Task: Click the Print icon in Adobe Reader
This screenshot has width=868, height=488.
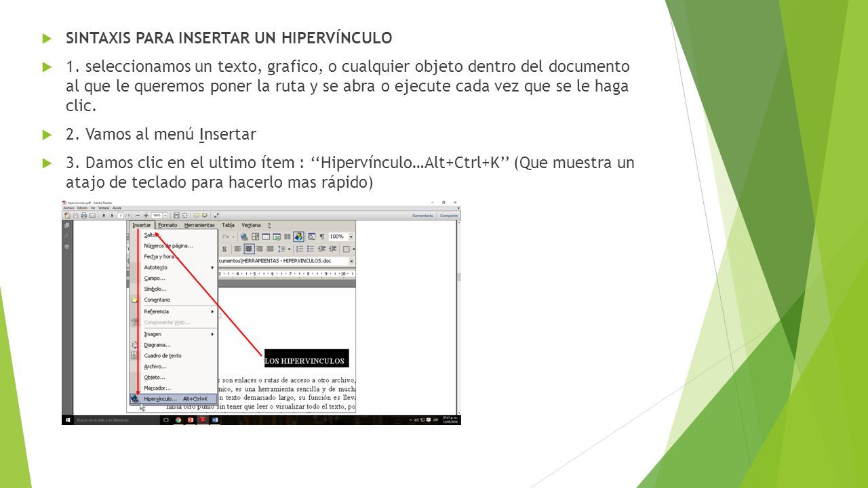Action: tap(84, 216)
